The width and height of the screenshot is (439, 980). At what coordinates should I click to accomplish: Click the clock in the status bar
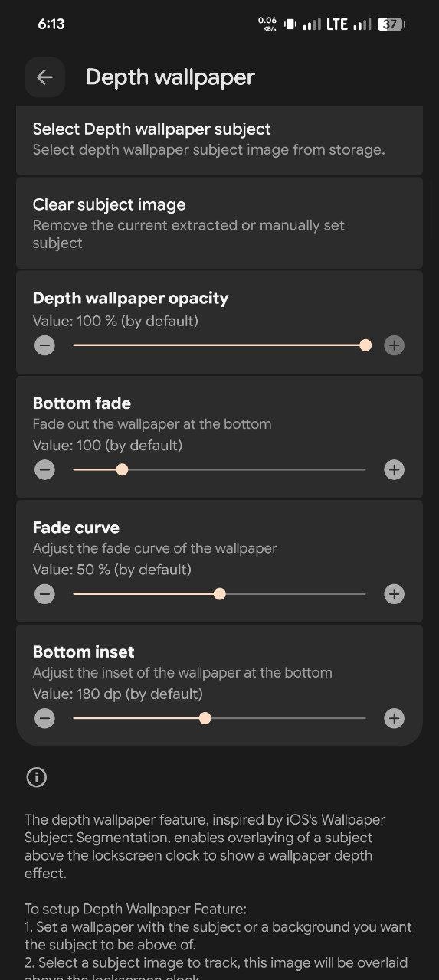click(51, 24)
